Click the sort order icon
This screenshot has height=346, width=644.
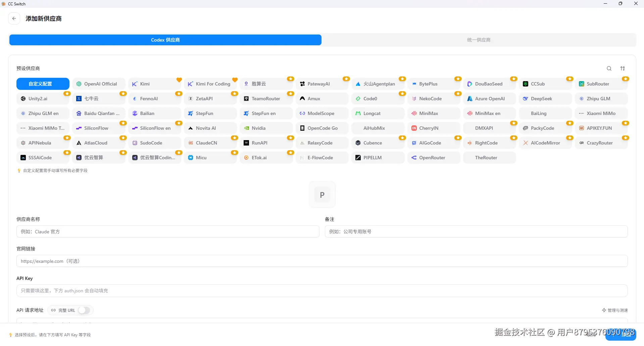[623, 68]
